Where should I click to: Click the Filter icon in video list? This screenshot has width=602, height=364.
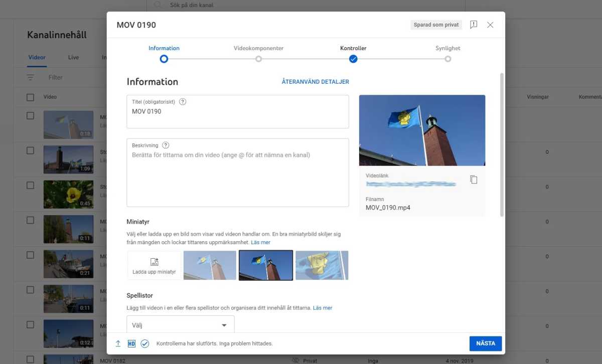coord(31,78)
